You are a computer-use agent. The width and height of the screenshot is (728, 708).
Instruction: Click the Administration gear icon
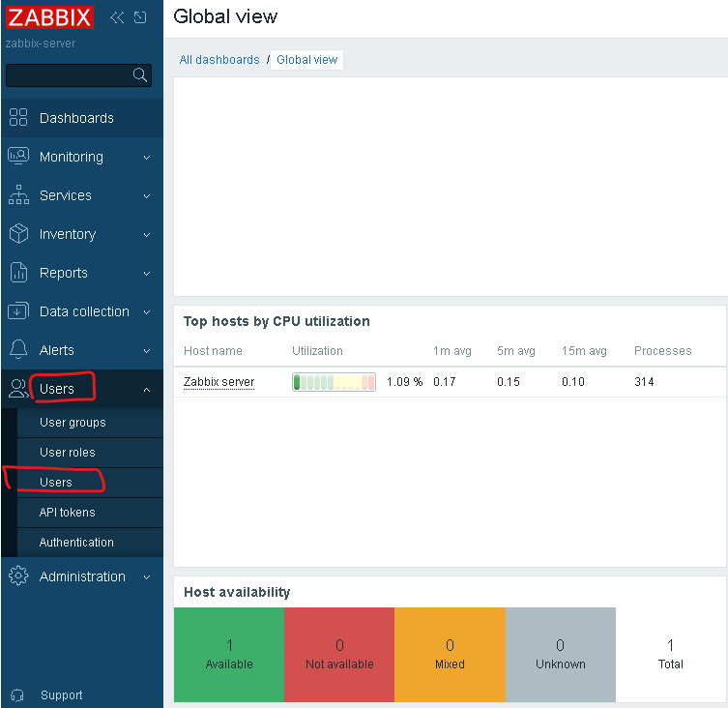click(18, 576)
